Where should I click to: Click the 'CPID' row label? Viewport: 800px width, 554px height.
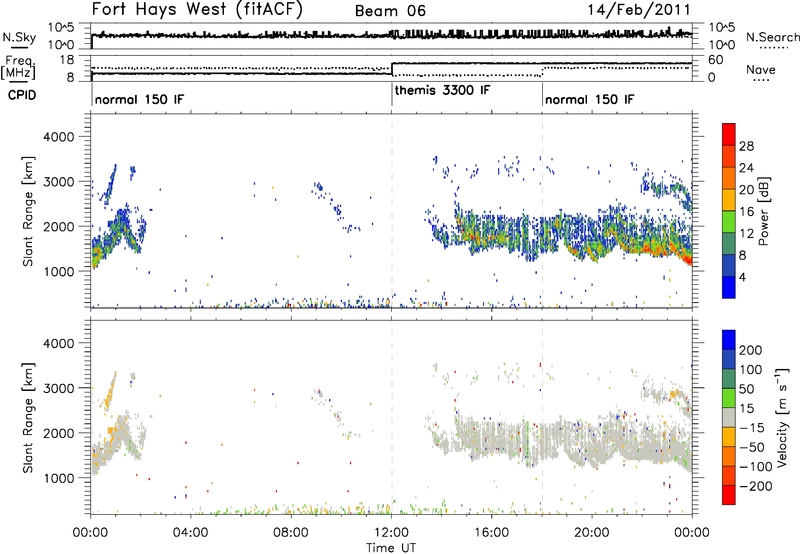22,95
